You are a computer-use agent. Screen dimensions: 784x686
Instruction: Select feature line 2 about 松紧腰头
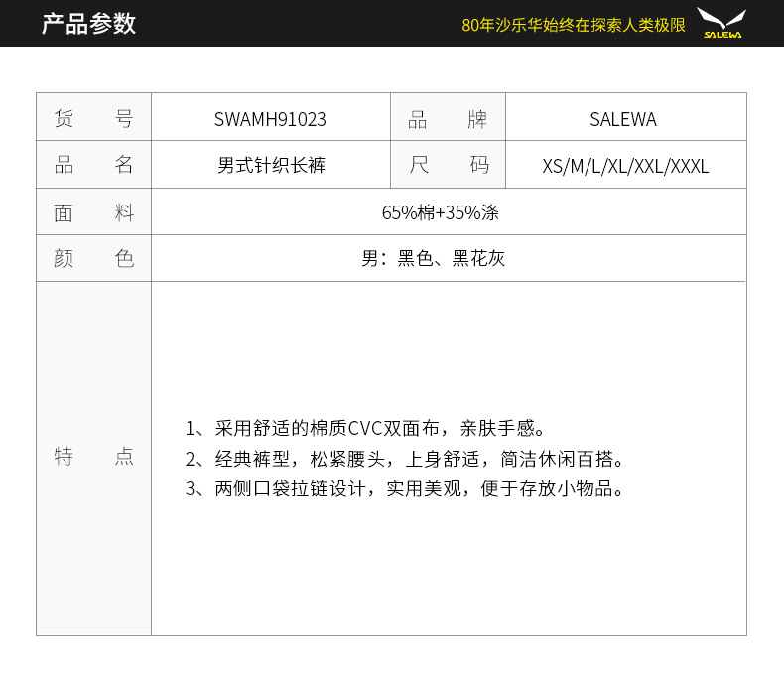405,459
